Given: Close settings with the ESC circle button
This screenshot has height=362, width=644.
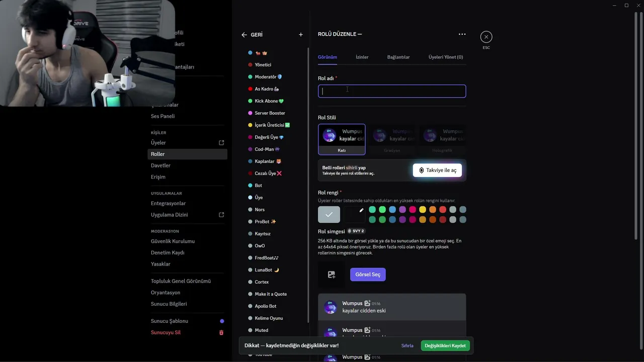Looking at the screenshot, I should tap(486, 37).
